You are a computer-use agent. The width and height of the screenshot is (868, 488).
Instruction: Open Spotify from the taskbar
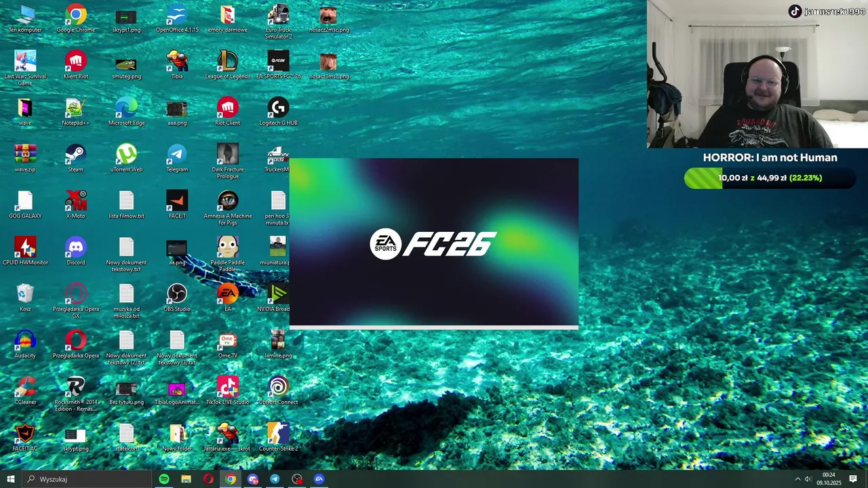[x=164, y=479]
